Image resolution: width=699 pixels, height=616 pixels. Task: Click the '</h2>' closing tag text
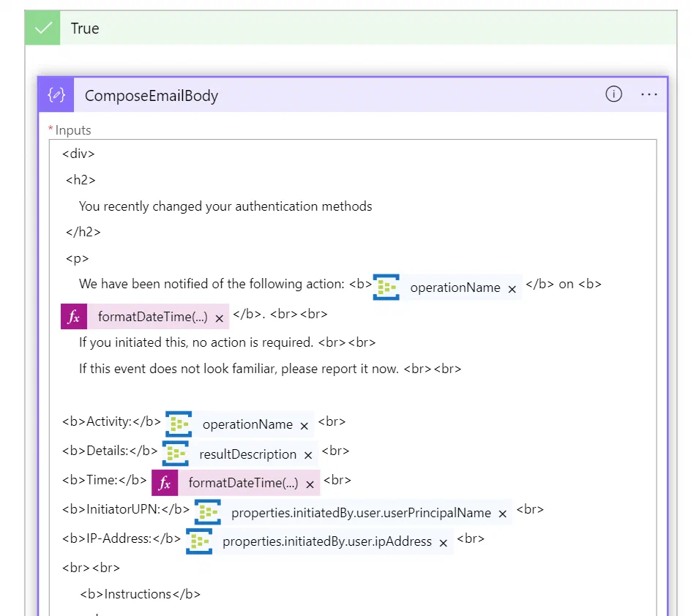pyautogui.click(x=83, y=232)
